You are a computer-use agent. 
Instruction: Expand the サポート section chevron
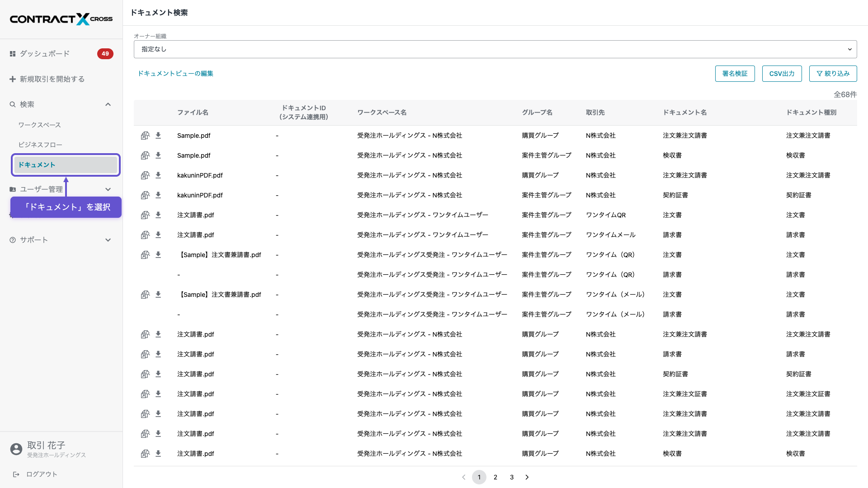108,240
